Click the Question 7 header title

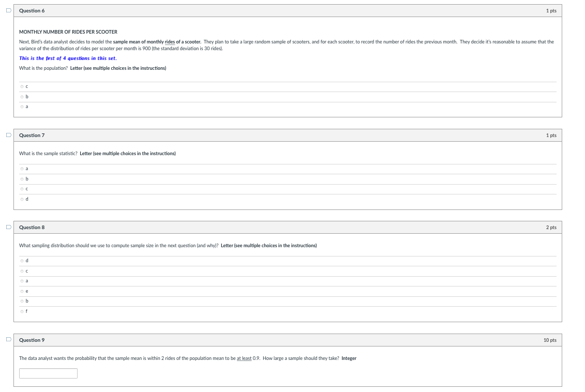[x=32, y=135]
